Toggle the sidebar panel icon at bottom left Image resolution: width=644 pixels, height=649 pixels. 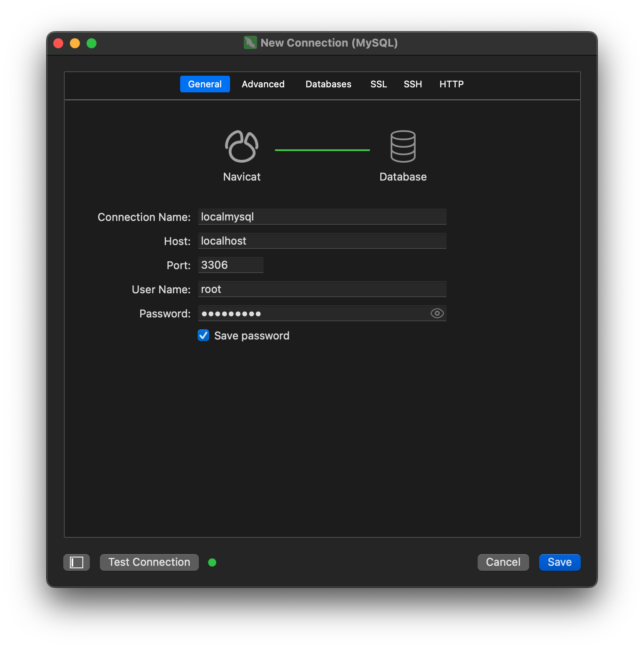tap(76, 562)
